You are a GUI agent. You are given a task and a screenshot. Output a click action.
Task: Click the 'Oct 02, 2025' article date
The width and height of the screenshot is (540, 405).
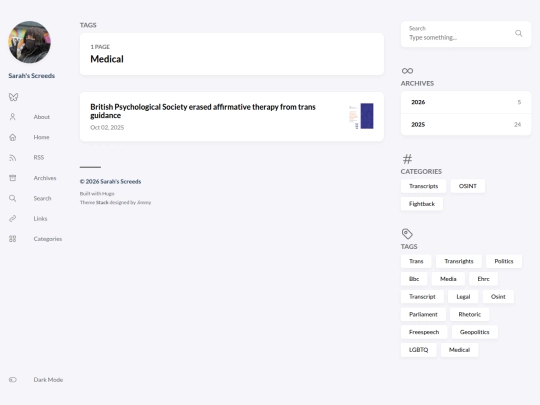pos(107,127)
